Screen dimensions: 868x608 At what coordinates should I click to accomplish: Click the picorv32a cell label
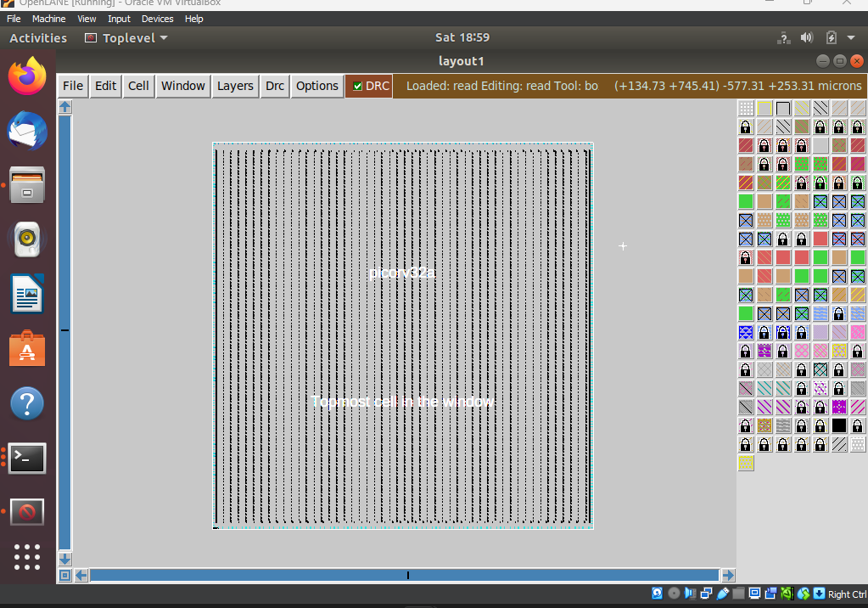click(402, 273)
